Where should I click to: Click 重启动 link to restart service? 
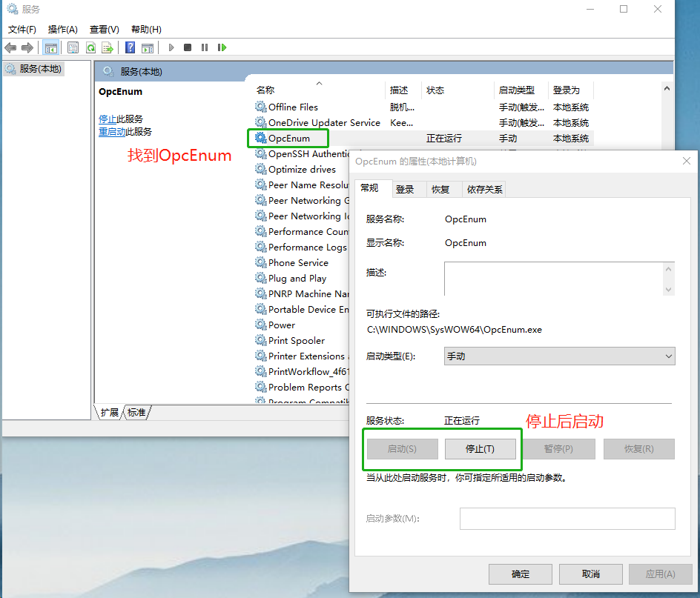click(x=112, y=132)
